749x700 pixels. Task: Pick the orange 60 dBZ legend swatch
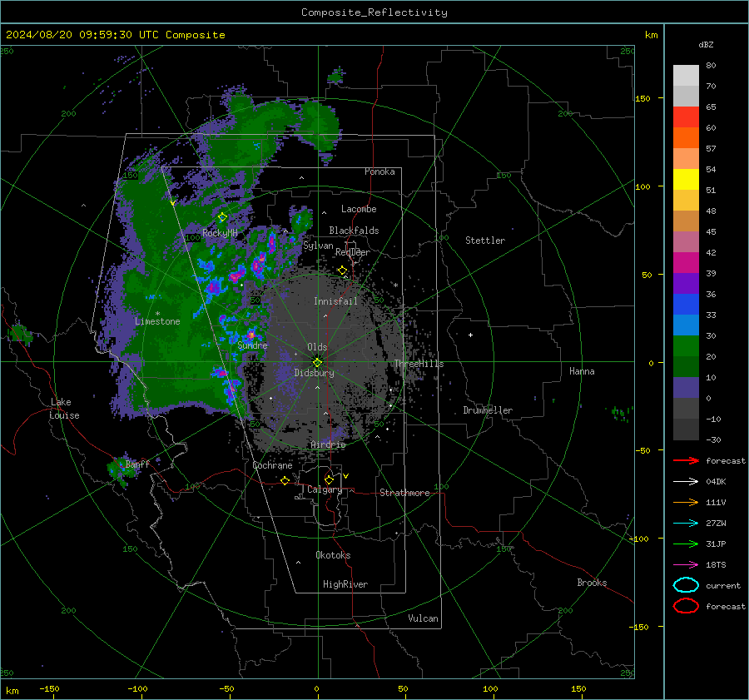pos(686,137)
